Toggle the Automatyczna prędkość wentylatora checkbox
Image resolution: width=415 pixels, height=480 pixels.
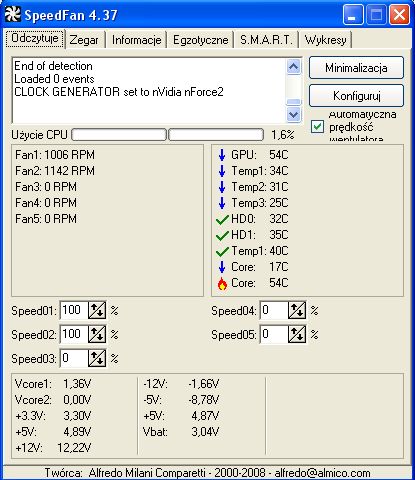point(317,127)
